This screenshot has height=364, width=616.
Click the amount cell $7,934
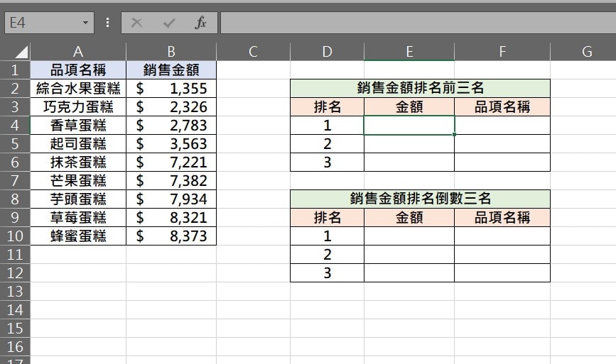pos(171,199)
